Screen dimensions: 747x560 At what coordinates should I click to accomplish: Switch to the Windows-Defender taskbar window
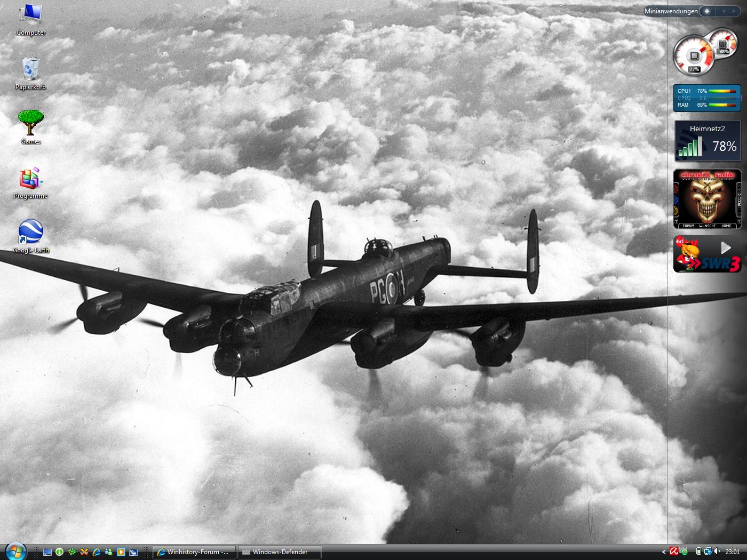click(279, 552)
